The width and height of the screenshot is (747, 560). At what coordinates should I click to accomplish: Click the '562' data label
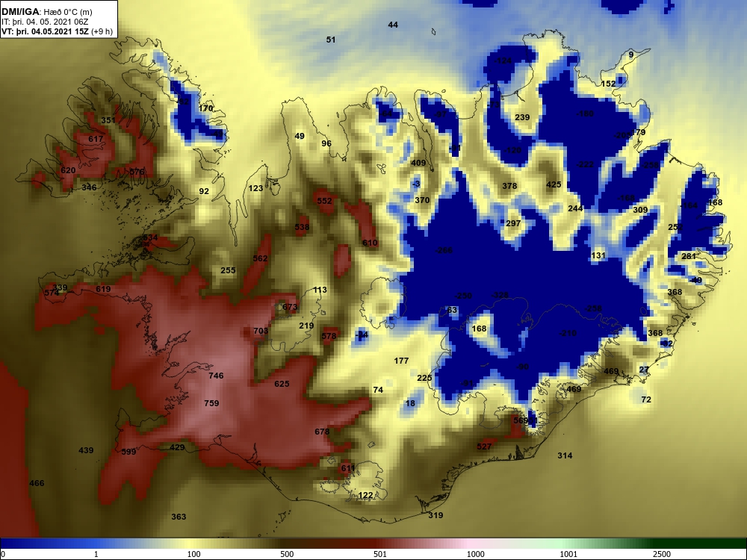tap(260, 258)
